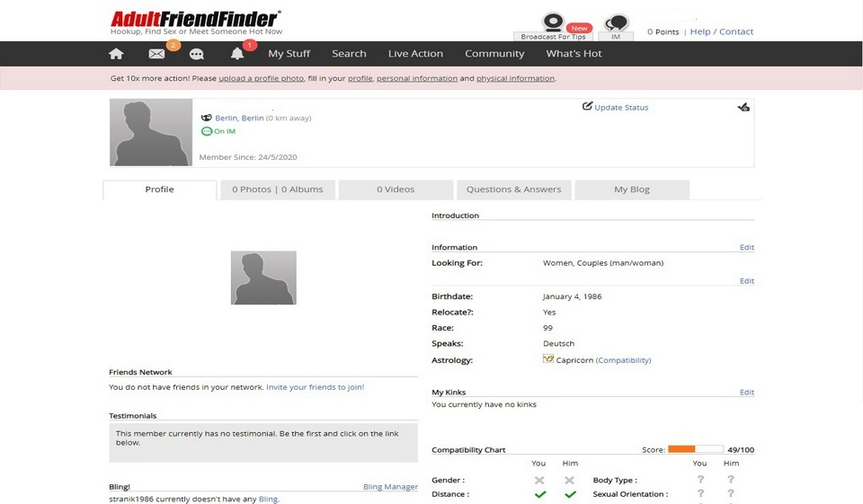Click the icon at profile header's right corner
Image resolution: width=863 pixels, height=504 pixels.
click(743, 107)
